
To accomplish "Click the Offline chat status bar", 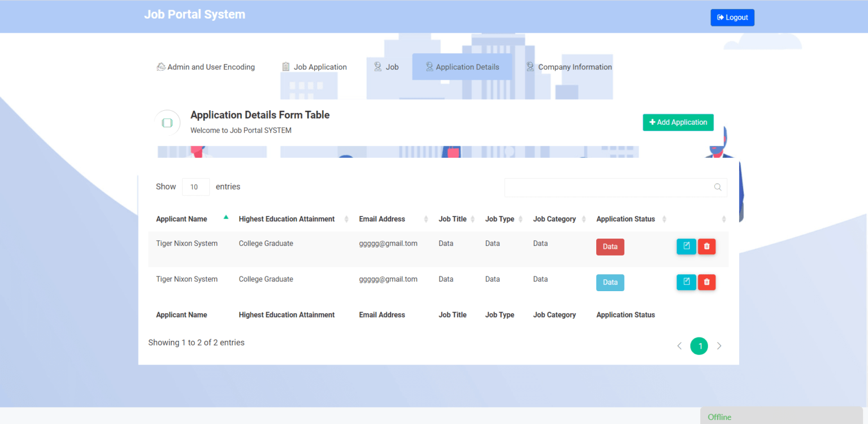I will (782, 416).
